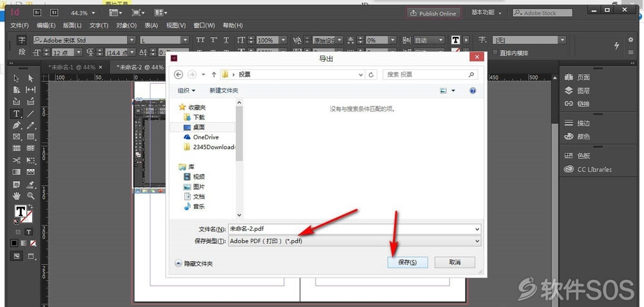Select the Rectangle Frame tool
Viewport: 644px width, 307px height.
17,137
